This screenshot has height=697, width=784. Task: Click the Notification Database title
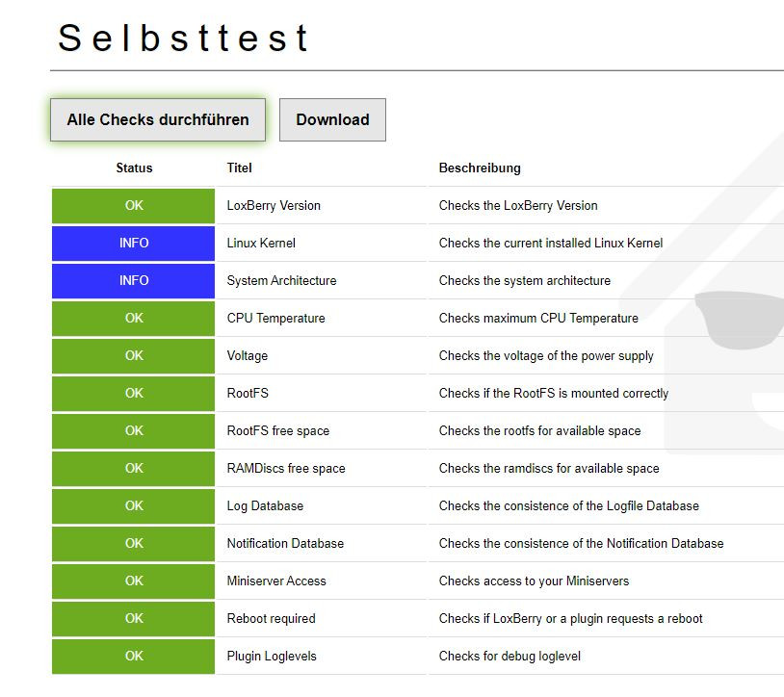(285, 544)
